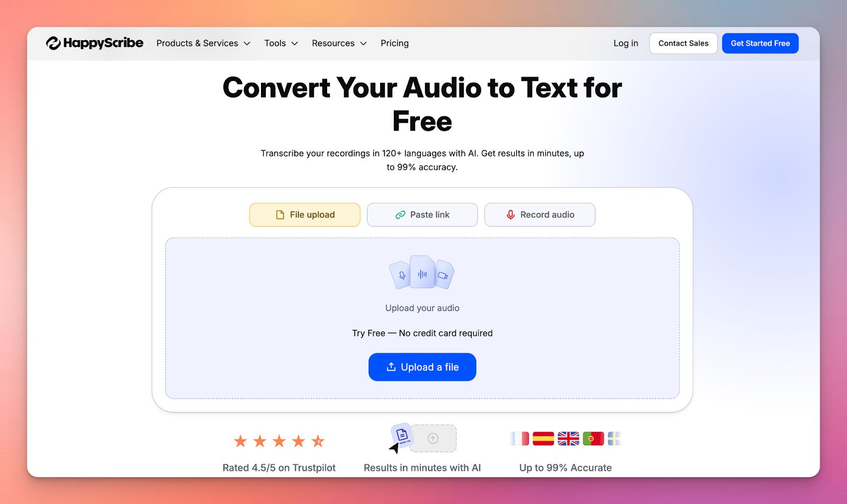
Task: Click the Log in link
Action: click(625, 43)
